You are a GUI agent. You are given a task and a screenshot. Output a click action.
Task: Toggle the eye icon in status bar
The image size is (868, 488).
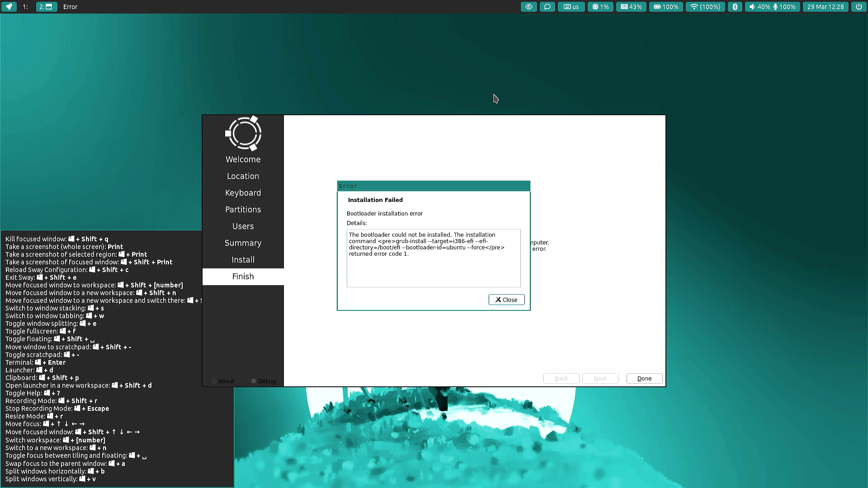528,7
